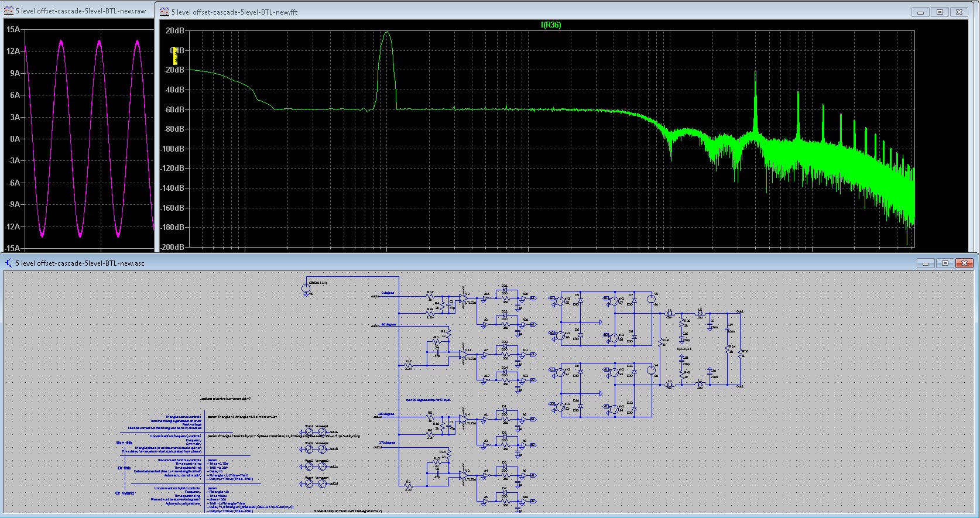Activate the 5level-BTL-new.raw window title bar
The height and width of the screenshot is (518, 980).
tap(78, 11)
